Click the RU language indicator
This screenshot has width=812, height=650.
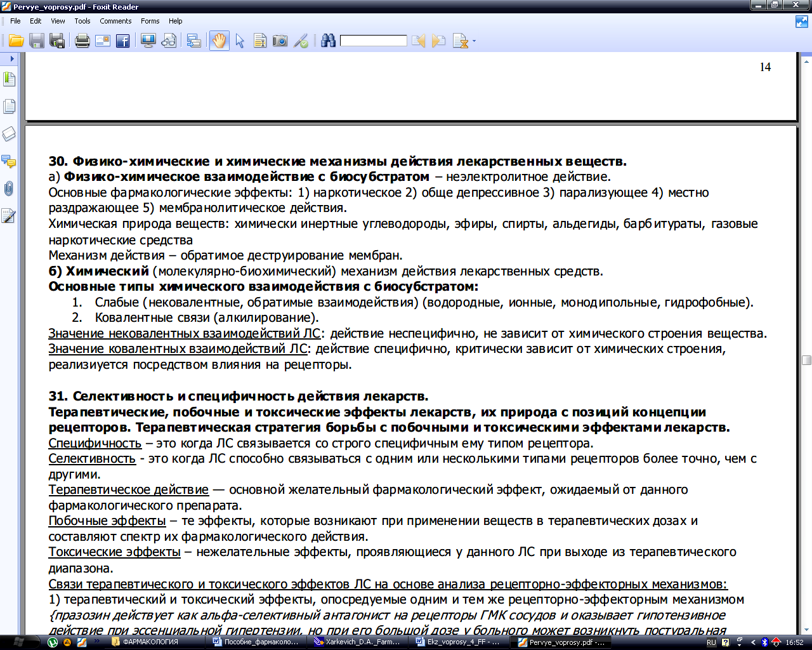[711, 642]
